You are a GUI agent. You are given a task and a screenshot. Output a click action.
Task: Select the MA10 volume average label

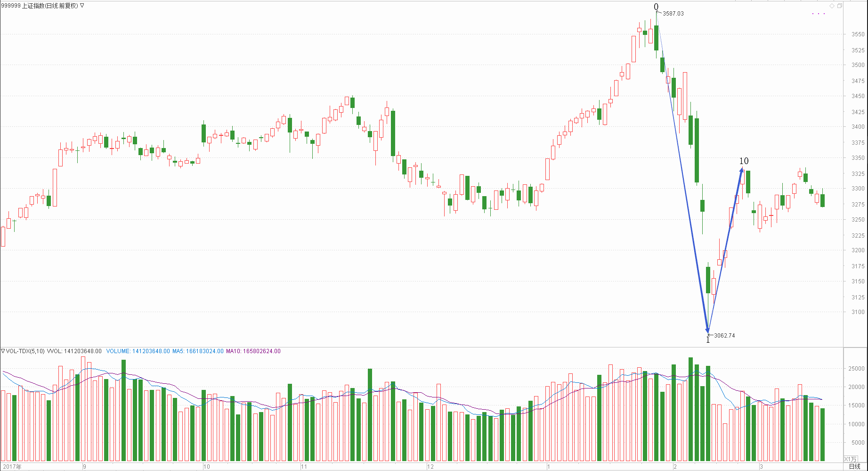tap(253, 351)
